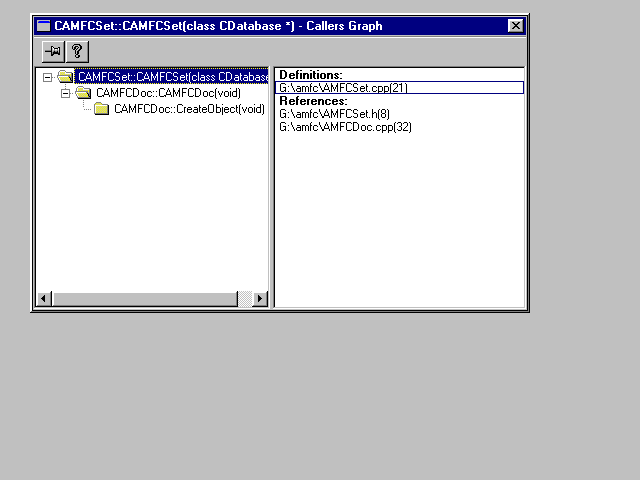Click the tree pane's right scroll arrow
Viewport: 640px width, 480px height.
point(260,299)
